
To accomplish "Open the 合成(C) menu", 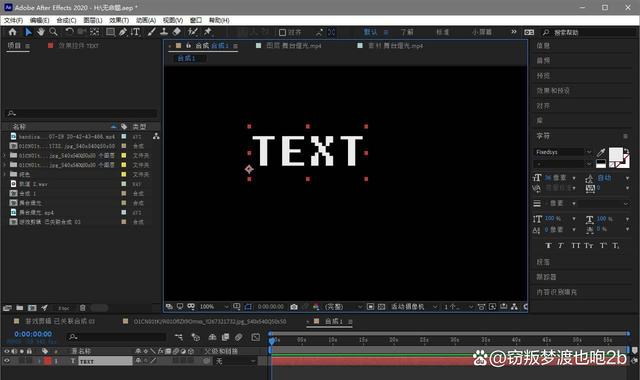I will click(66, 20).
